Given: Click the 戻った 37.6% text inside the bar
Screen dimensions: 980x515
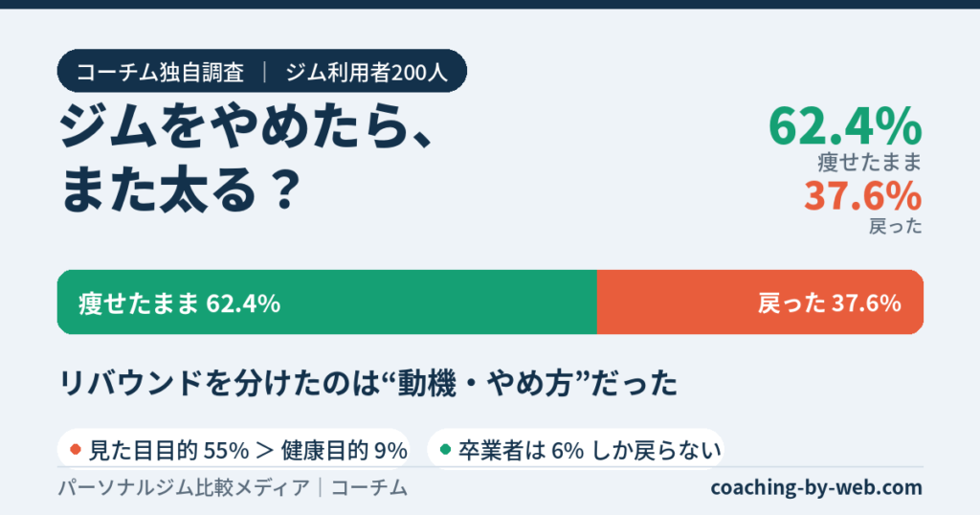Looking at the screenshot, I should coord(830,303).
